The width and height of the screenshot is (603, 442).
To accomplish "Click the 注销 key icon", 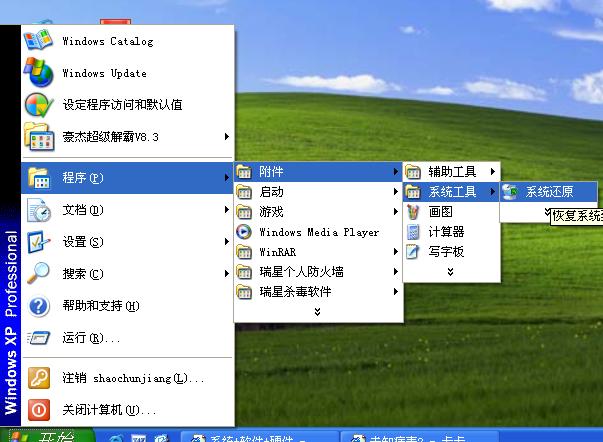I will pos(39,378).
